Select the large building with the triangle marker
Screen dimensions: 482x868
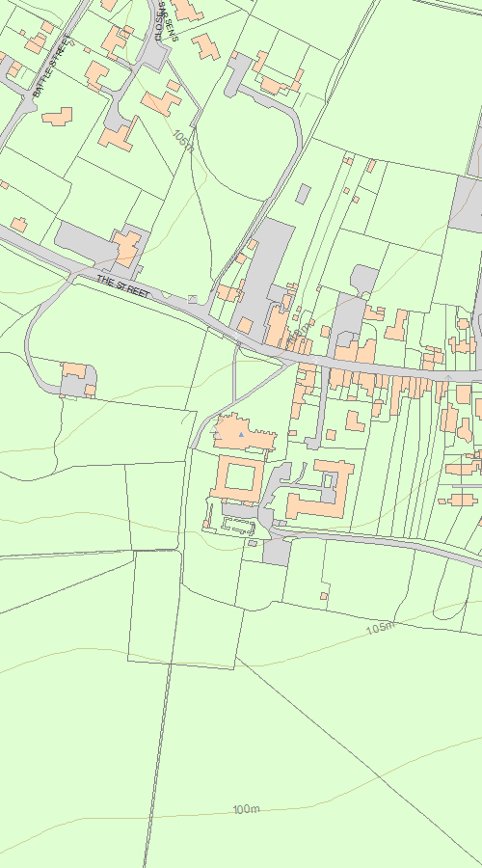[244, 433]
